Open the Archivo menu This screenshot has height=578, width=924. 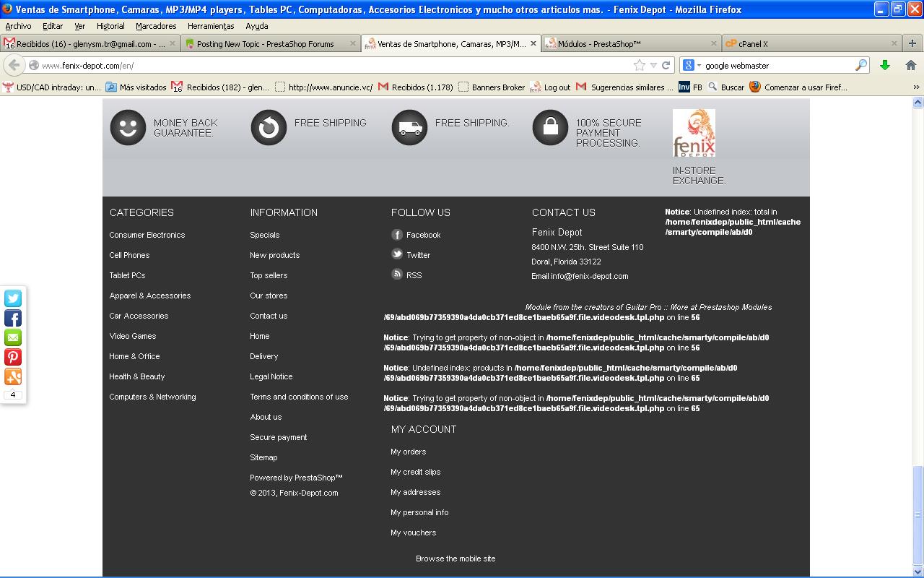18,26
